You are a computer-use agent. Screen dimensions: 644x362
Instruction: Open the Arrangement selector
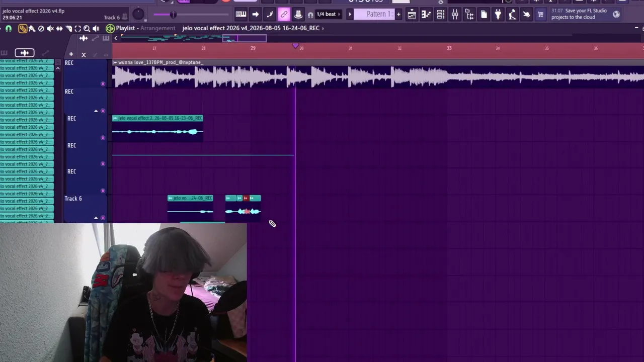coord(158,28)
